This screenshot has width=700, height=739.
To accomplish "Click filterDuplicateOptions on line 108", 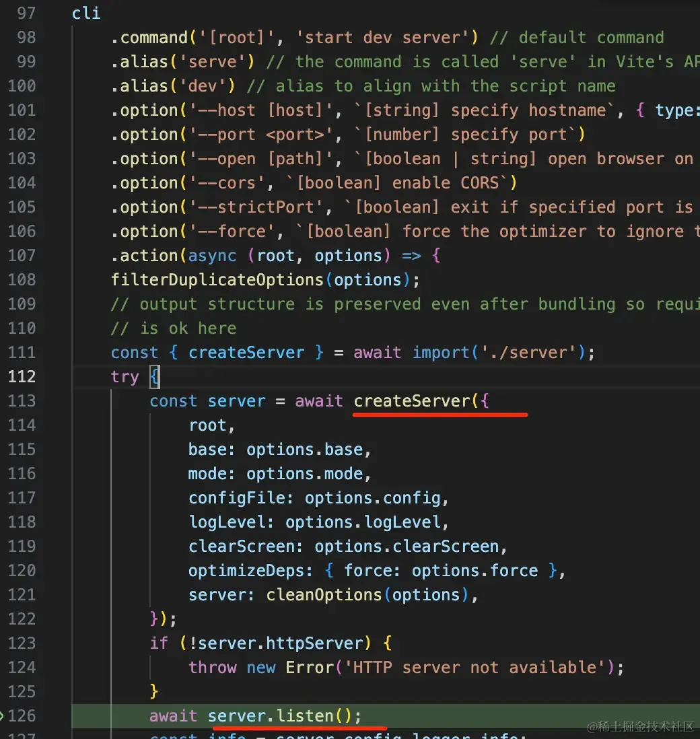I will [x=217, y=280].
